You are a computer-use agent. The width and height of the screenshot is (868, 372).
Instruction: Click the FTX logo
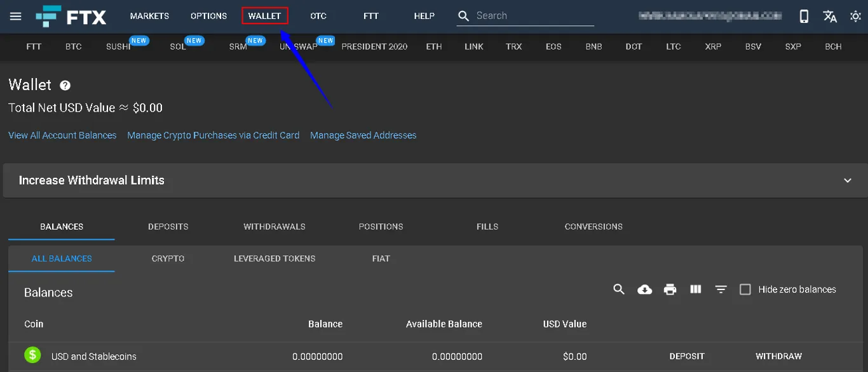pos(71,16)
